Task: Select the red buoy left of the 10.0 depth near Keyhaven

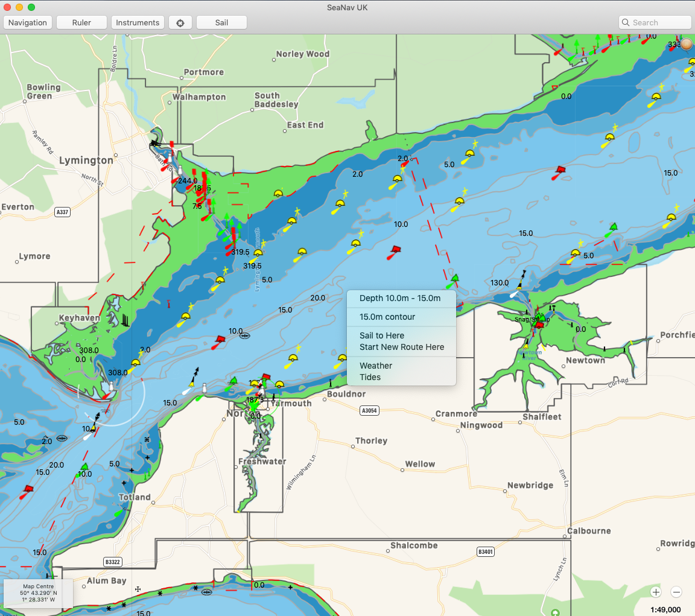Action: click(218, 341)
